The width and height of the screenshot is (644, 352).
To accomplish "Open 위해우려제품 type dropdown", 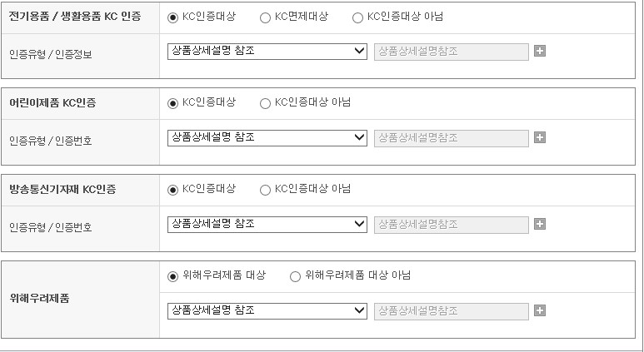I will pyautogui.click(x=267, y=310).
